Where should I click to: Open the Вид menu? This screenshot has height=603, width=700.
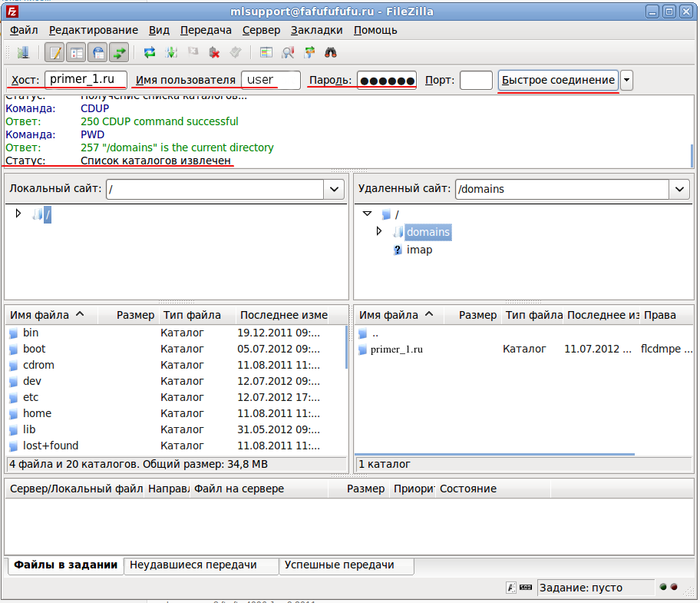coord(159,30)
